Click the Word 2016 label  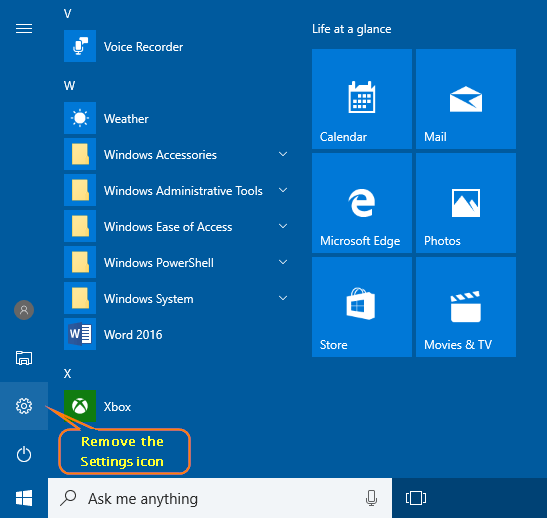(133, 335)
